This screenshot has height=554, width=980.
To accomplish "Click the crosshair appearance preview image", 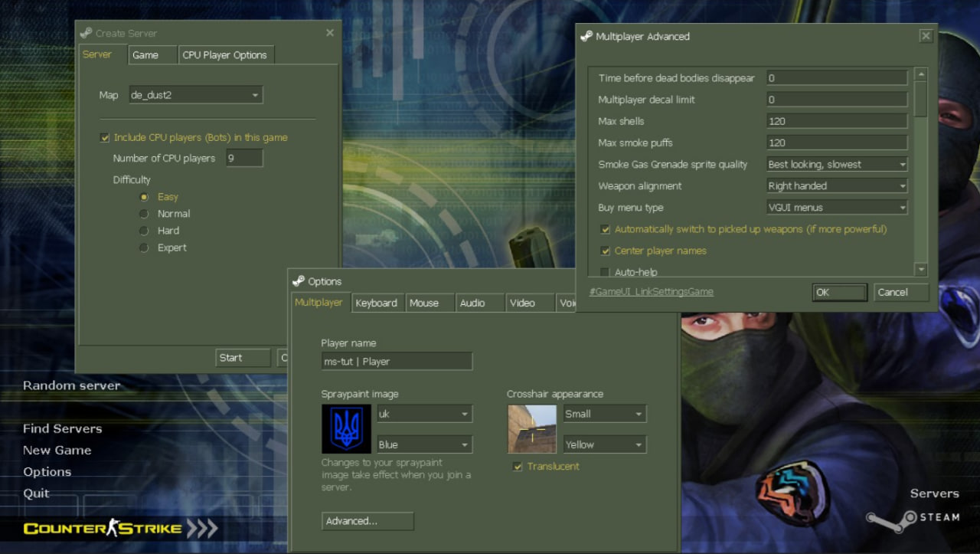I will (x=531, y=429).
